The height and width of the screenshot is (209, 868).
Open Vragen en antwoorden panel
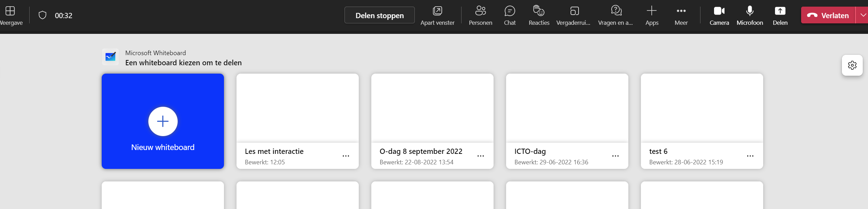[615, 15]
